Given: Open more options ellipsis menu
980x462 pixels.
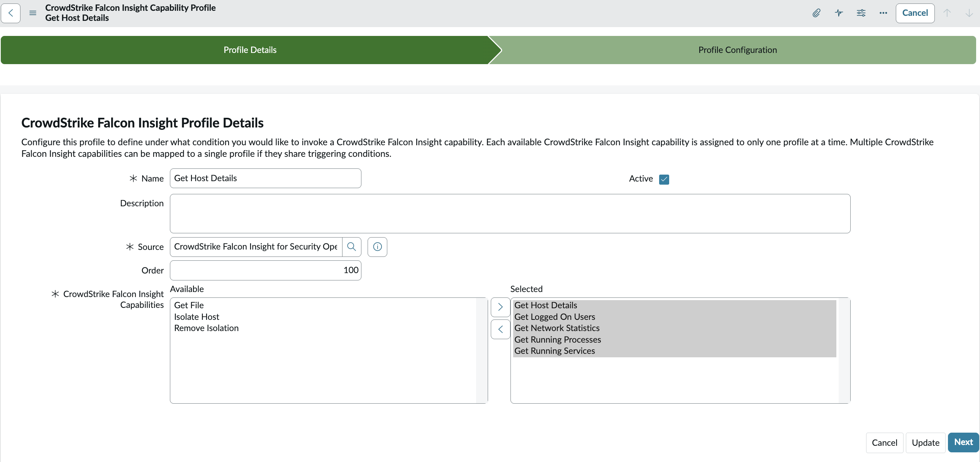Looking at the screenshot, I should [x=883, y=13].
